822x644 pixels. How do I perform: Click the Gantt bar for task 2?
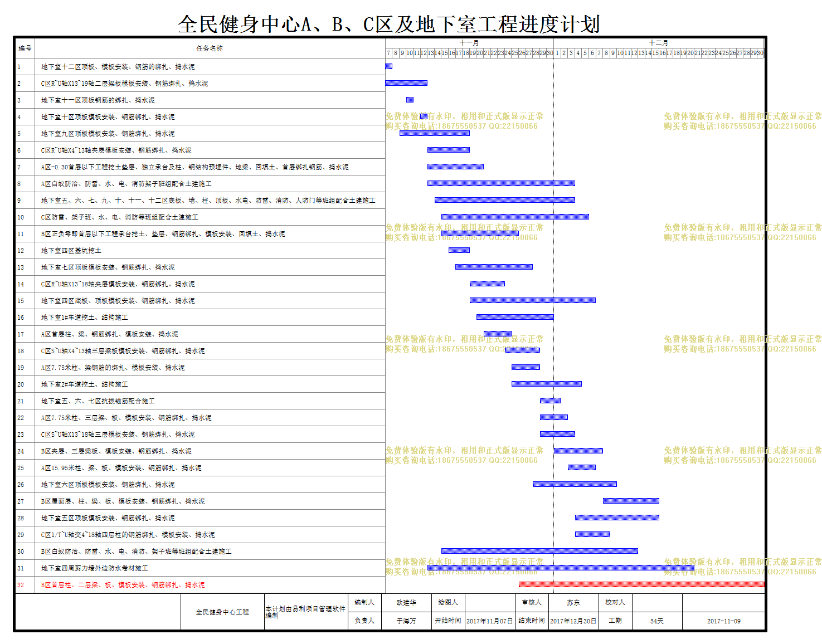click(406, 83)
